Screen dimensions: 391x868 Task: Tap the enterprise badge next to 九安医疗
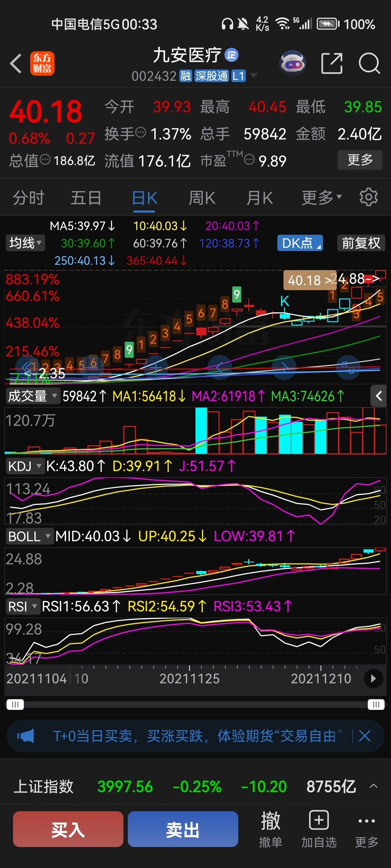click(x=231, y=55)
